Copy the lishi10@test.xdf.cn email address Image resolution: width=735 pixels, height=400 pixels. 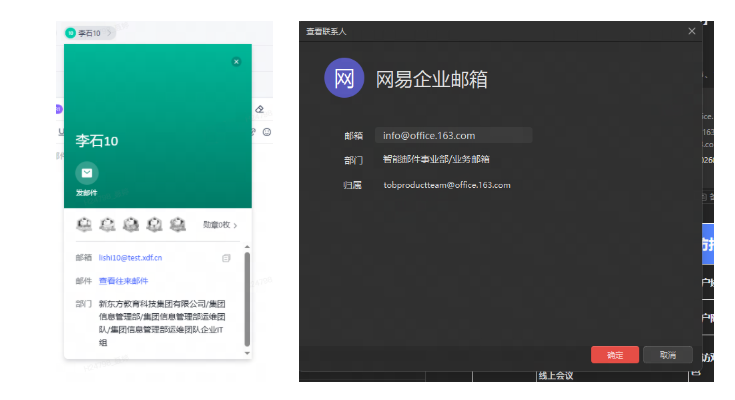pyautogui.click(x=226, y=258)
